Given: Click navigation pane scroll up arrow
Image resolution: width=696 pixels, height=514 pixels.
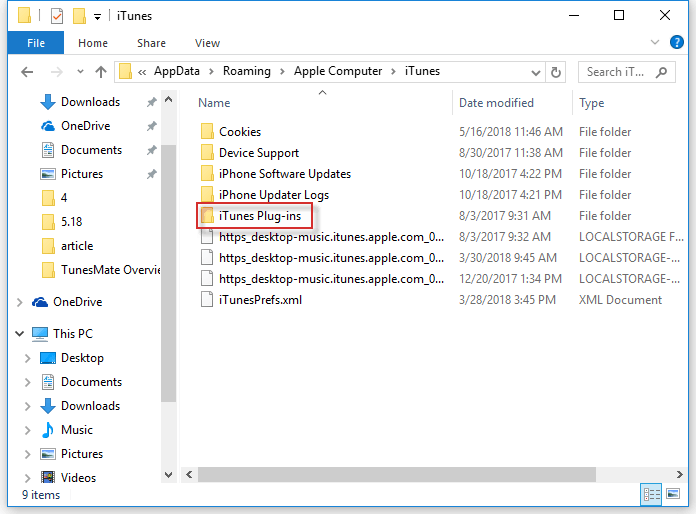Looking at the screenshot, I should [x=169, y=99].
